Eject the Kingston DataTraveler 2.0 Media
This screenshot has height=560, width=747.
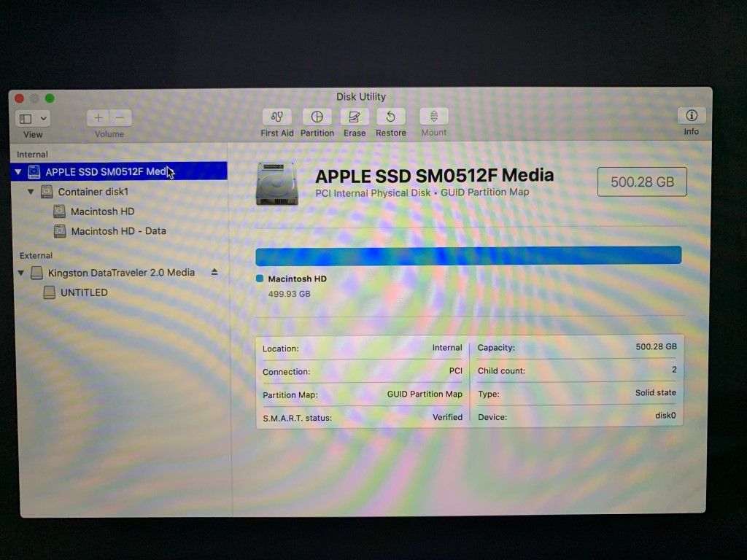pyautogui.click(x=214, y=272)
